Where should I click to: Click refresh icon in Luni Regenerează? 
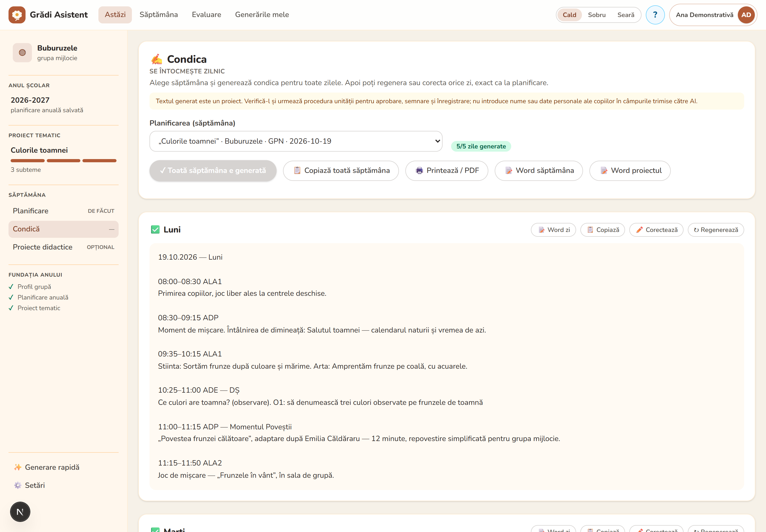click(696, 230)
